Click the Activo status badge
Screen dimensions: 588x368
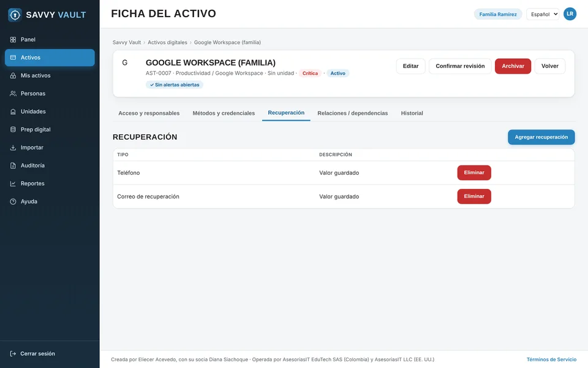pos(338,73)
